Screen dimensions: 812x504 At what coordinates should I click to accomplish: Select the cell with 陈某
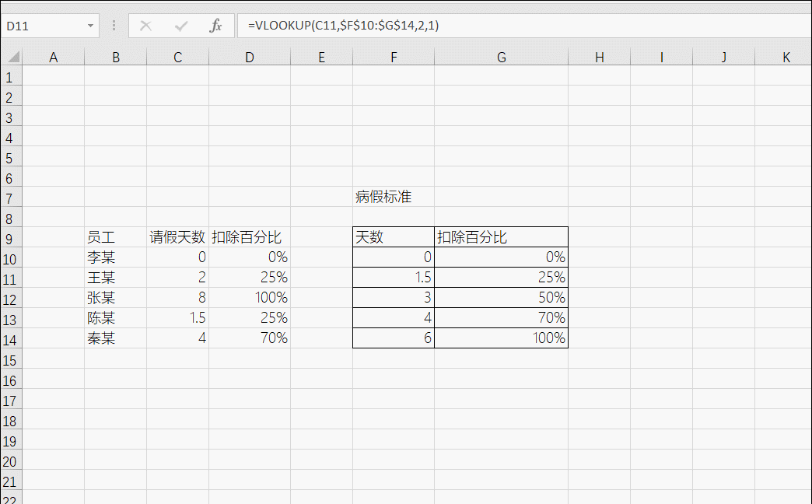tap(115, 318)
